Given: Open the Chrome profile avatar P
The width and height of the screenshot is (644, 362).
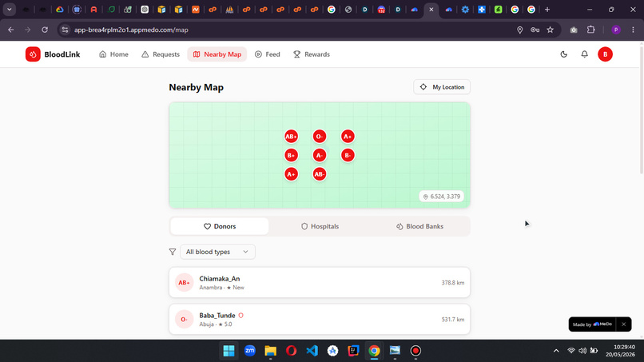Looking at the screenshot, I should pos(616,30).
